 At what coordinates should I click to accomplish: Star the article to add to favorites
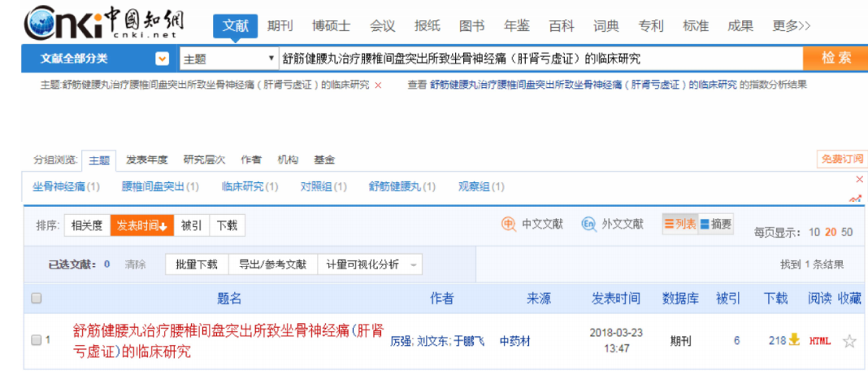[x=849, y=341]
